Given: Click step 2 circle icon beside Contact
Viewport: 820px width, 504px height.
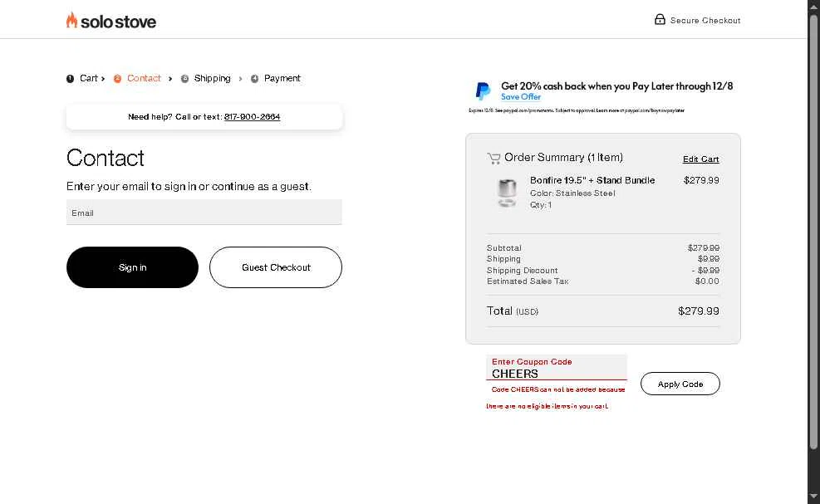Looking at the screenshot, I should (118, 79).
